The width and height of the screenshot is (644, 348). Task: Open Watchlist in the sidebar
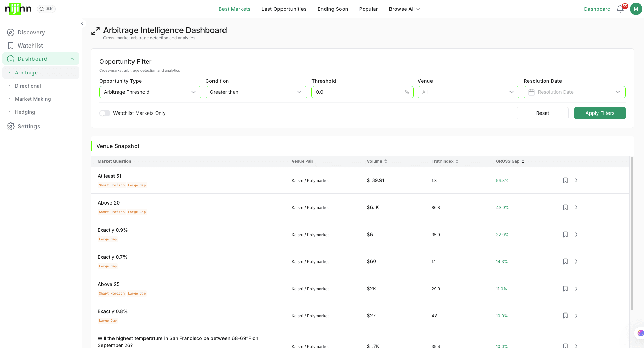41,46
